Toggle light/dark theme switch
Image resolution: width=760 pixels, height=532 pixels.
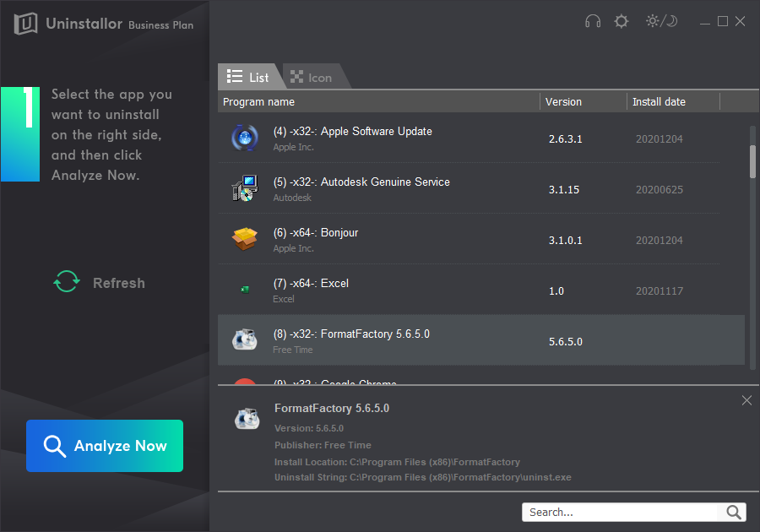point(661,21)
